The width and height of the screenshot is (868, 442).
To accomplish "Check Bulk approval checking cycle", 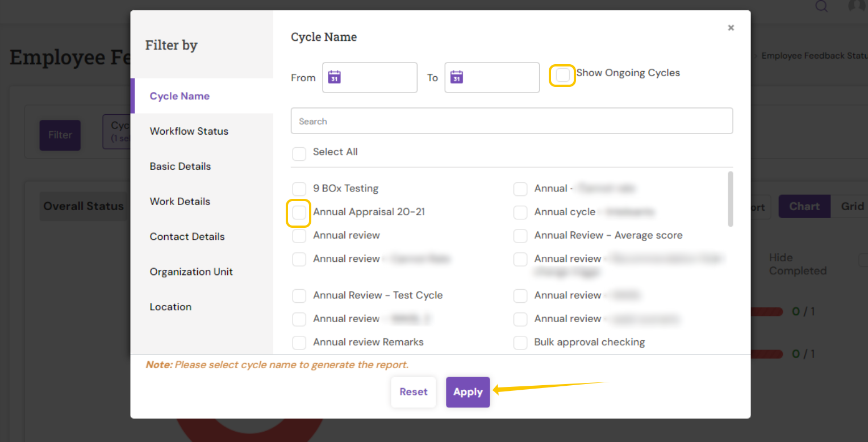I will pyautogui.click(x=520, y=343).
